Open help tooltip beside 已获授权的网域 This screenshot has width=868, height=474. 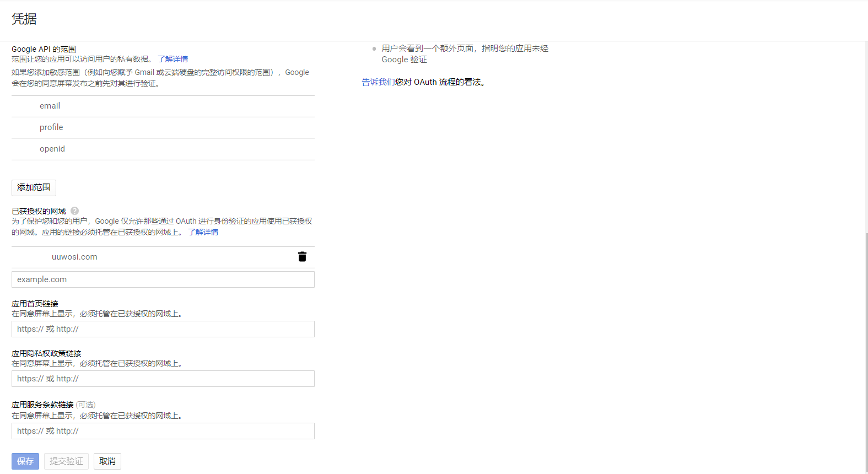[x=75, y=211]
